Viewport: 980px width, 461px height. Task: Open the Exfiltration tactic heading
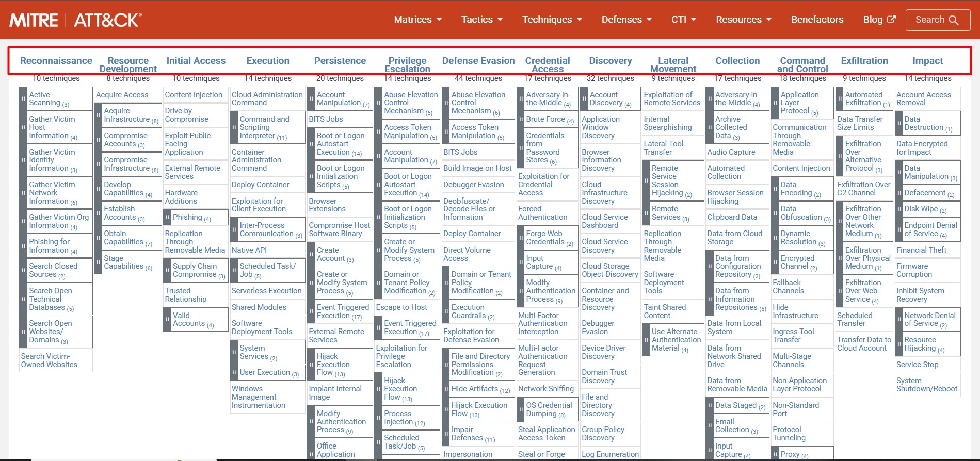(x=864, y=61)
